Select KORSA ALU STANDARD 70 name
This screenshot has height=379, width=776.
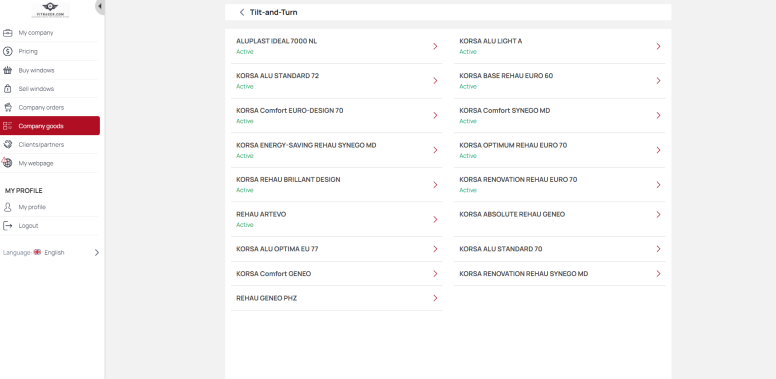(x=501, y=249)
